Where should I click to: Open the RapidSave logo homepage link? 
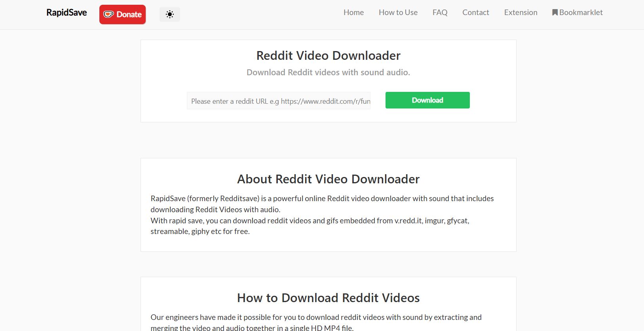[66, 13]
